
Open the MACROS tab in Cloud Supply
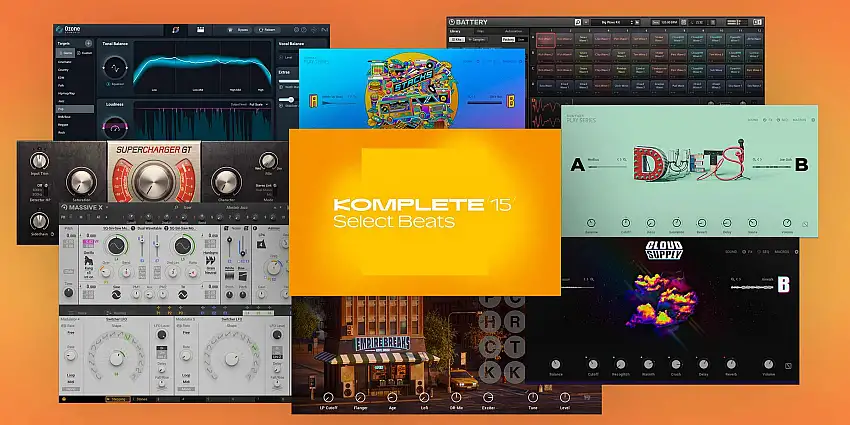[782, 252]
